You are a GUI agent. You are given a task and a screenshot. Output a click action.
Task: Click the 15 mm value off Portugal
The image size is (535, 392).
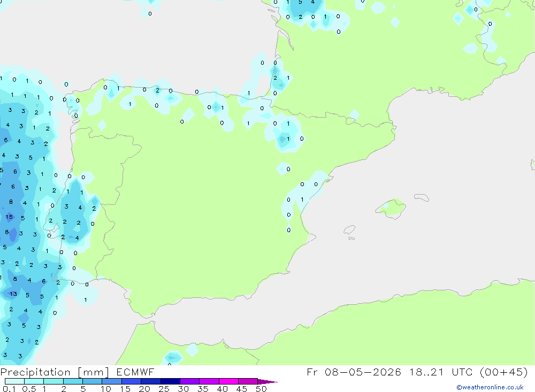pyautogui.click(x=9, y=217)
